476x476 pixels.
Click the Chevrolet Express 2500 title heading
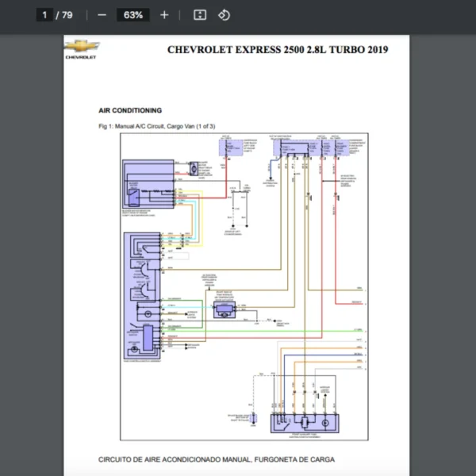[x=278, y=50]
